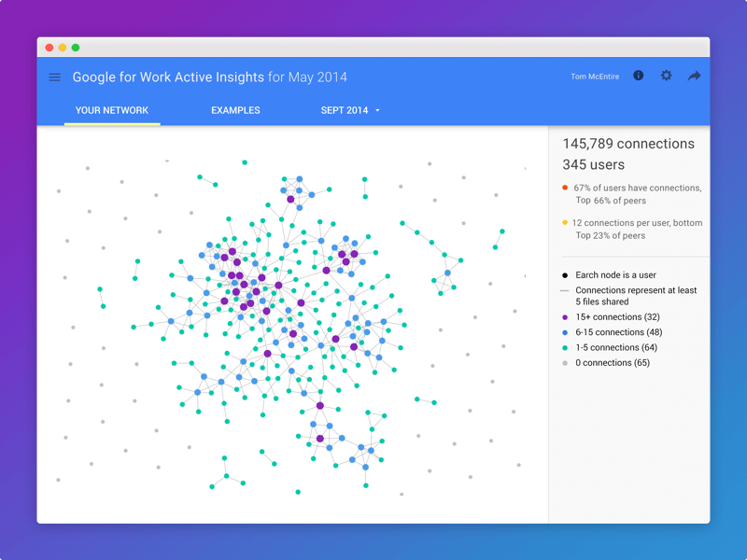
Task: Toggle the 15+ connections (32) legend entry
Action: point(616,317)
